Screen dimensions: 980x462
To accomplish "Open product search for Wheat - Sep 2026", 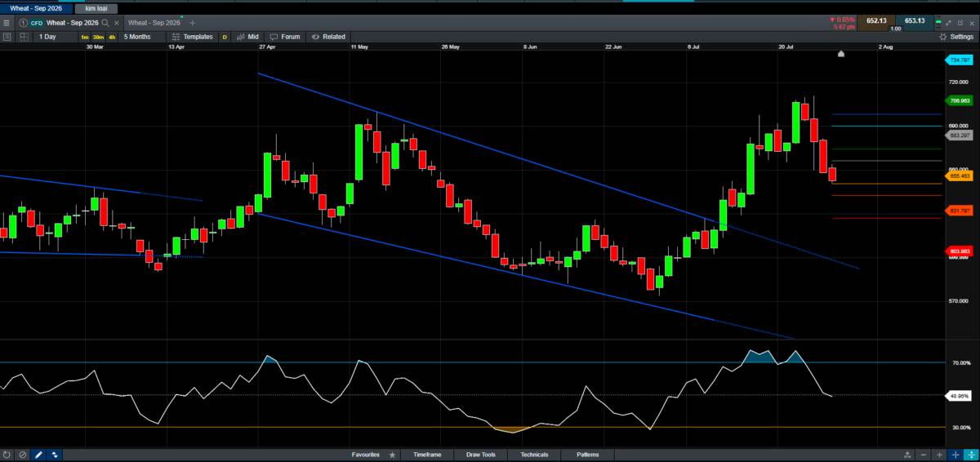I will click(105, 23).
